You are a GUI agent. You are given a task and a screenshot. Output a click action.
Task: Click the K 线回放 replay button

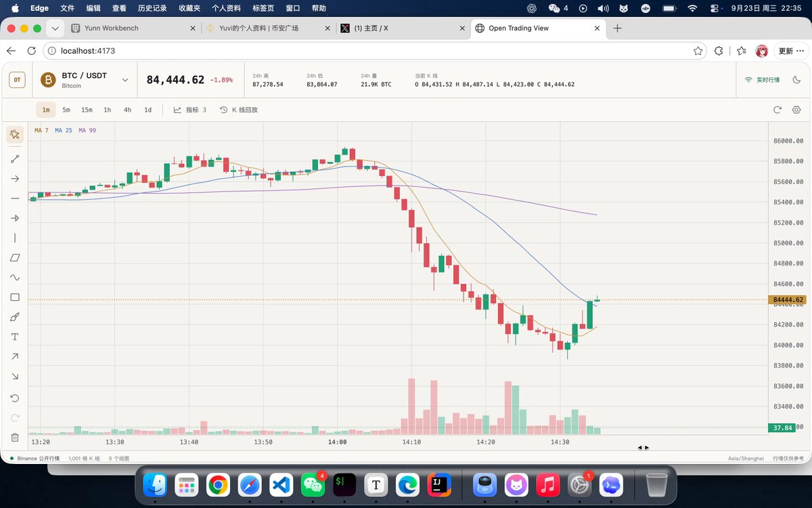[x=239, y=110]
